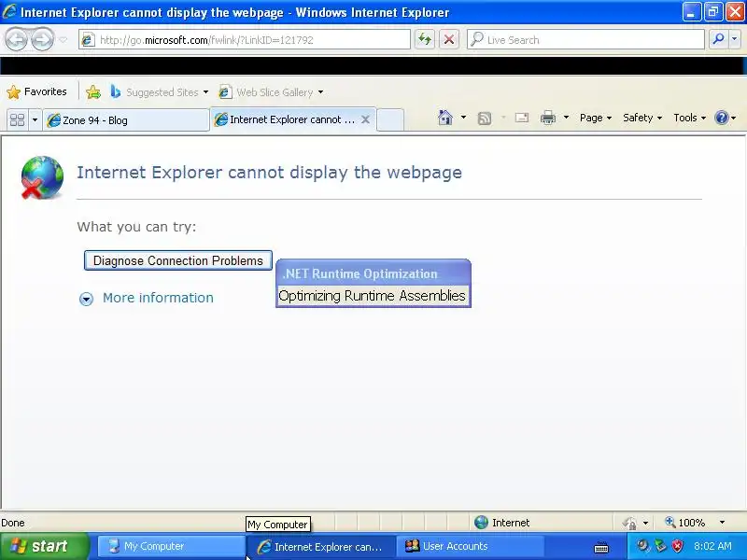Open Suggested Sites link
Screen dimensions: 747x560
click(x=155, y=91)
